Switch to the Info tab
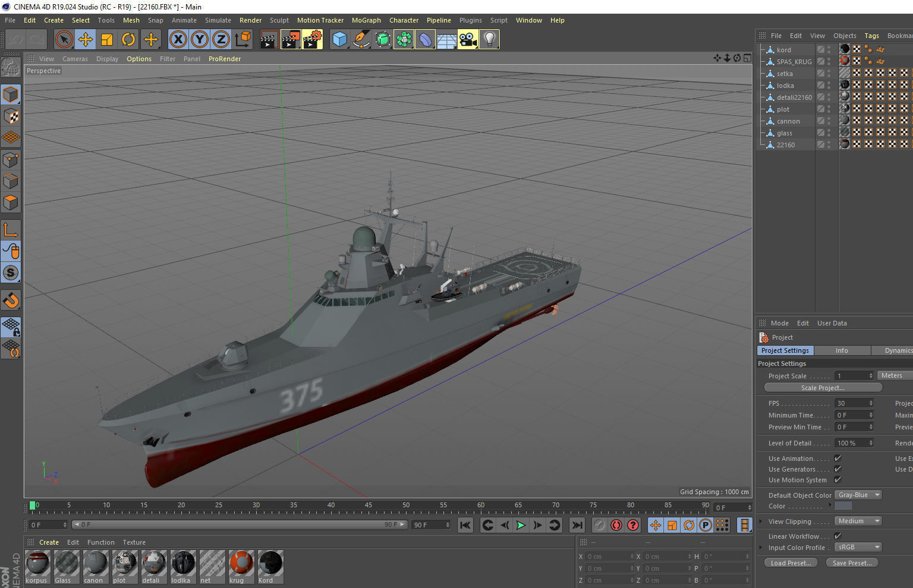This screenshot has height=588, width=913. click(842, 350)
